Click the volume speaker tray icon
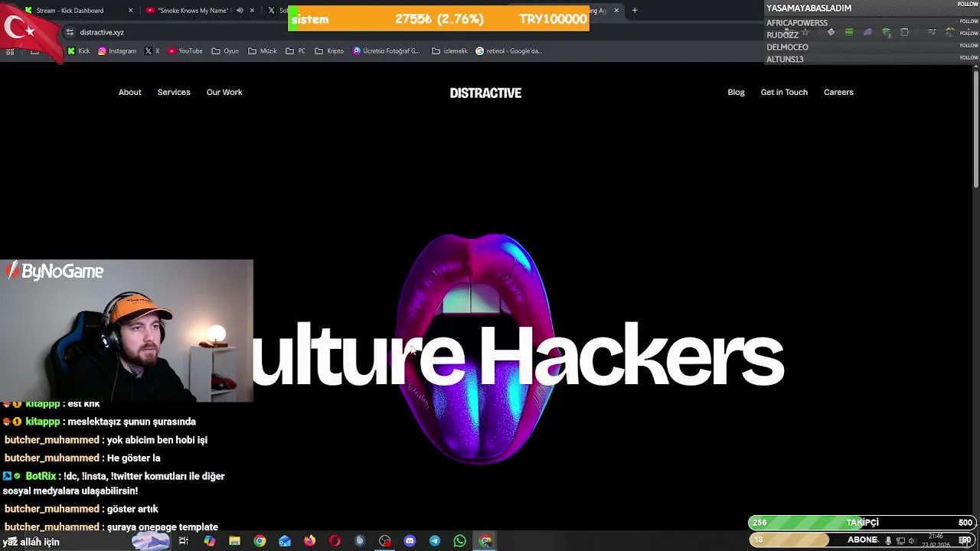This screenshot has height=551, width=980. point(912,541)
